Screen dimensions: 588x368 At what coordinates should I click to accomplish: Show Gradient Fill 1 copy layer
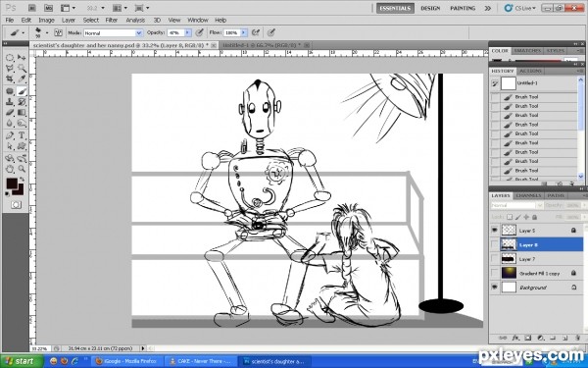pos(495,273)
